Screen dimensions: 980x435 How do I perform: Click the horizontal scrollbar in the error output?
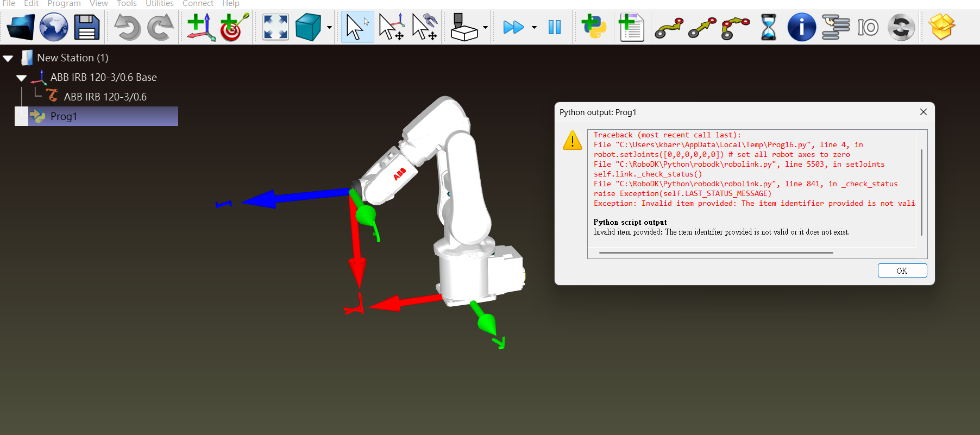715,253
